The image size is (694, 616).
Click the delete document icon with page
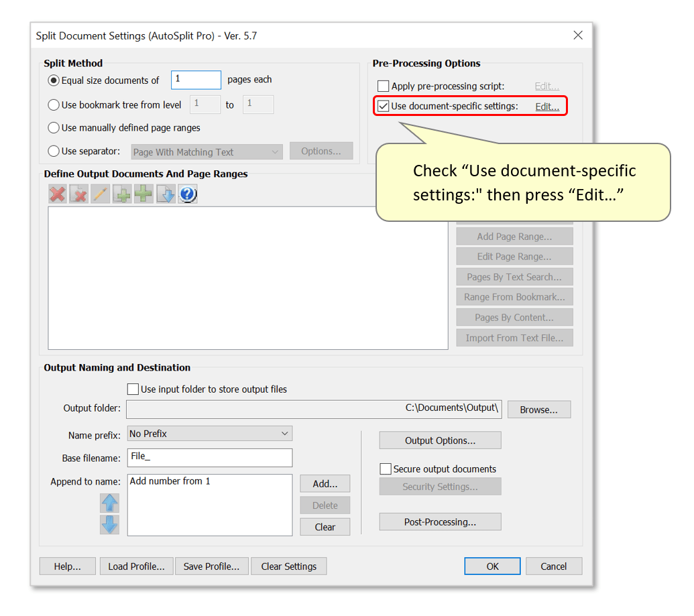(x=78, y=194)
